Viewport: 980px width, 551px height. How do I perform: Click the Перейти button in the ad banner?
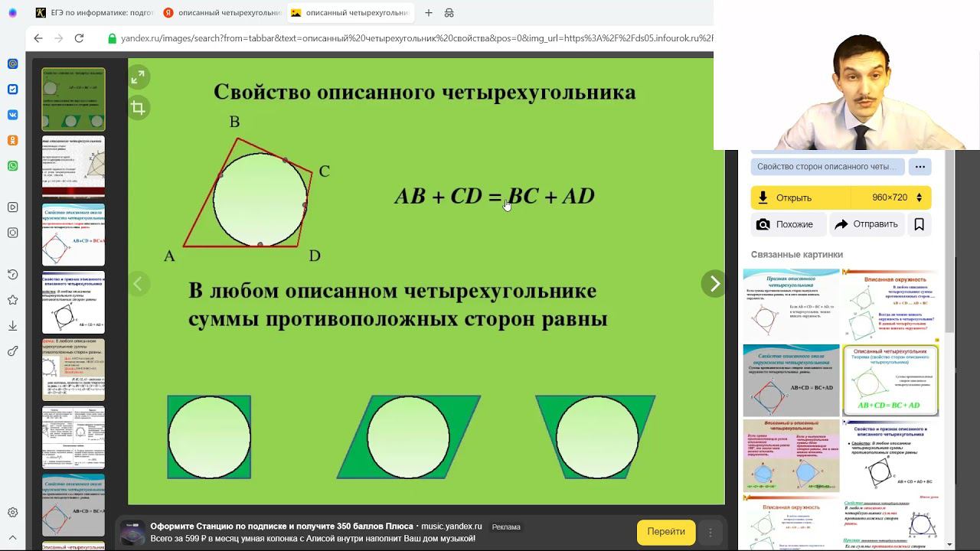(x=666, y=532)
